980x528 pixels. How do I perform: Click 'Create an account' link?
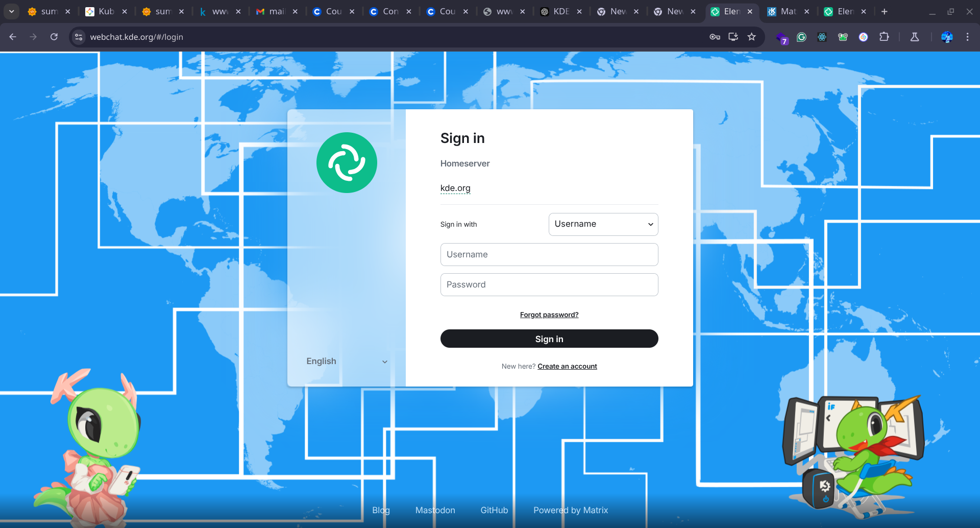(x=567, y=366)
